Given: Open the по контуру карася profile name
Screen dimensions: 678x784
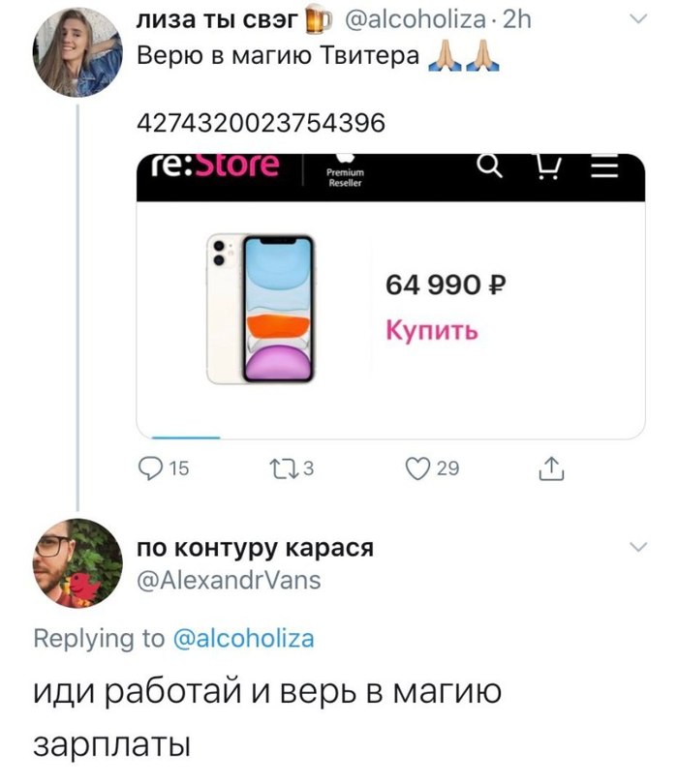Looking at the screenshot, I should (x=255, y=548).
